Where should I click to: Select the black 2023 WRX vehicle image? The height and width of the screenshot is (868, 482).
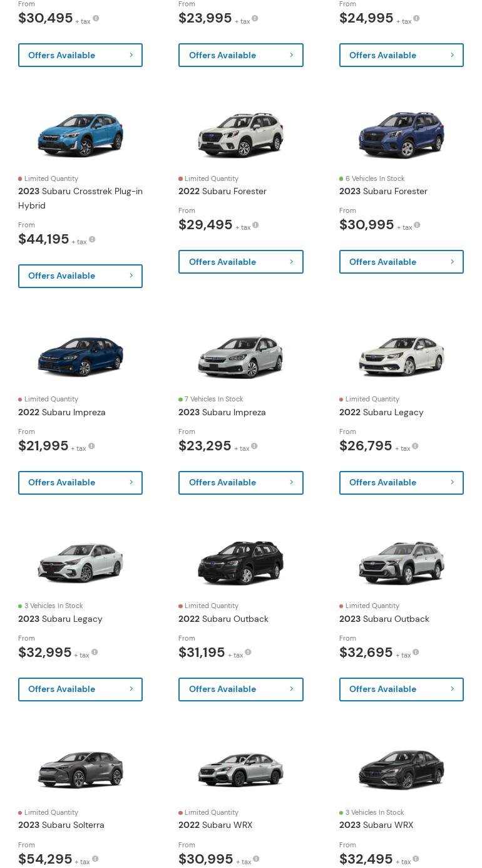(401, 770)
